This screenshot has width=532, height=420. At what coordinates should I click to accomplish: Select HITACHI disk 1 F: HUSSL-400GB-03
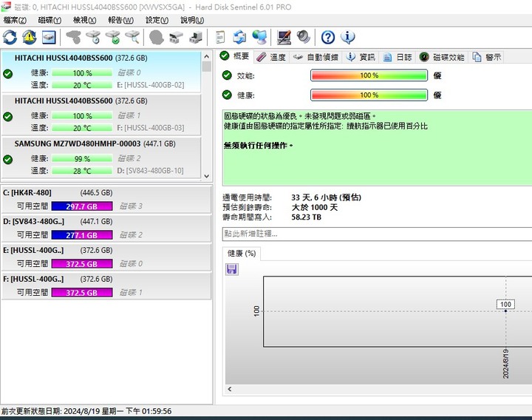[101, 115]
